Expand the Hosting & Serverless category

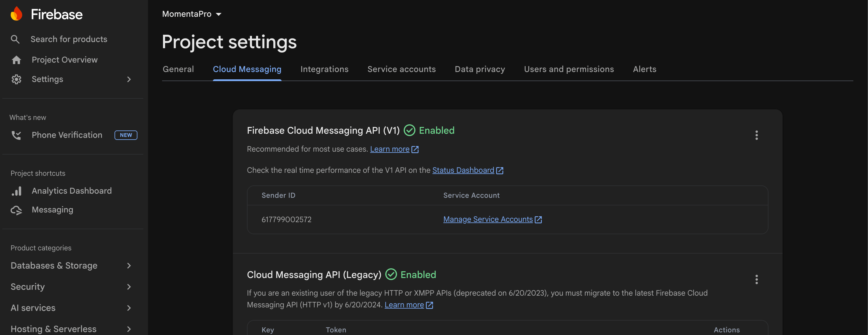pyautogui.click(x=129, y=329)
